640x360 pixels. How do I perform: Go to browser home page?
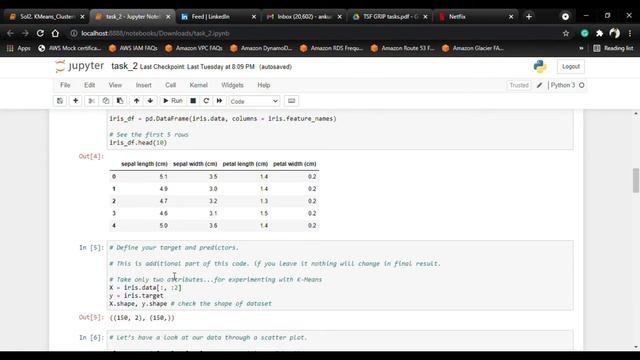[x=55, y=33]
